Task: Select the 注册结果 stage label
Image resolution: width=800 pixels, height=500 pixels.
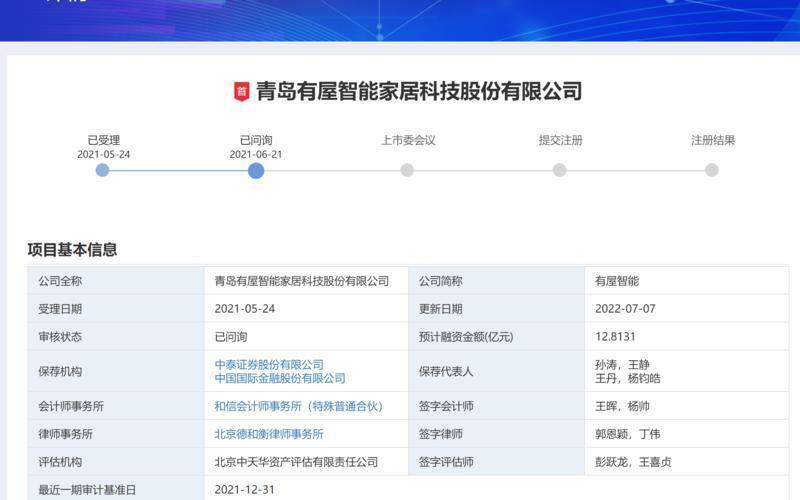Action: (713, 140)
